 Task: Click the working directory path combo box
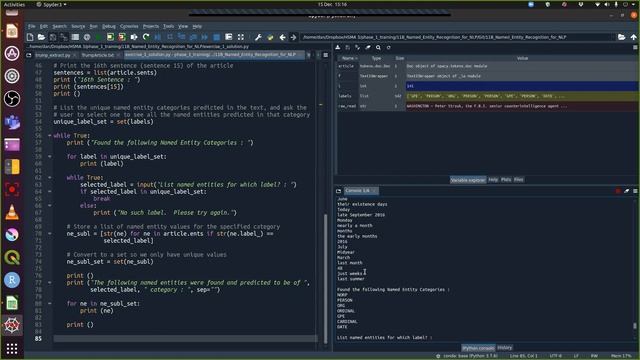click(x=458, y=37)
